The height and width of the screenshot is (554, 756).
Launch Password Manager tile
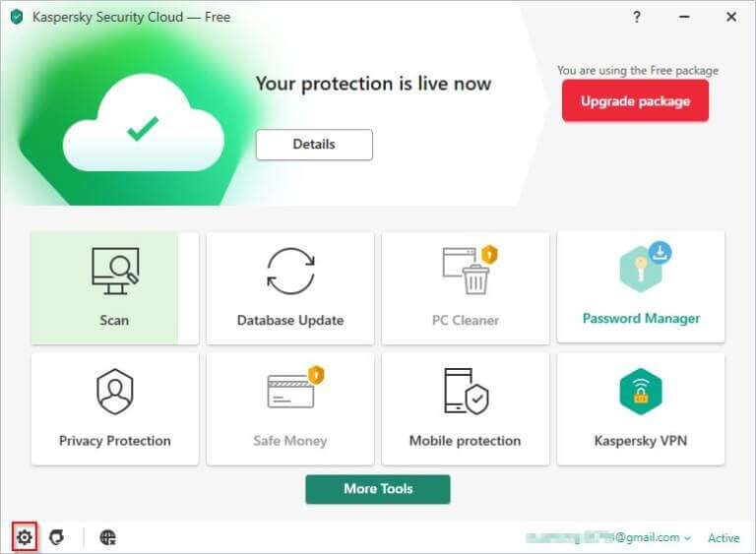click(641, 287)
